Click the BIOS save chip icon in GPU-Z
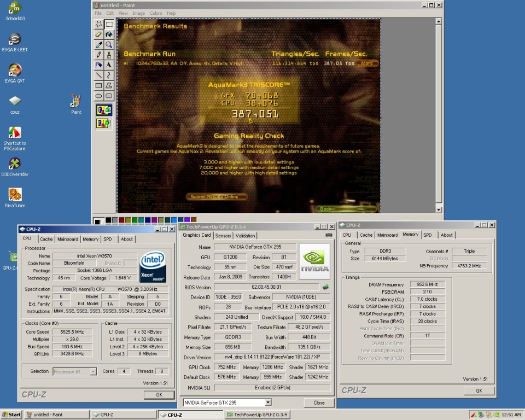The image size is (525, 420). [325, 287]
